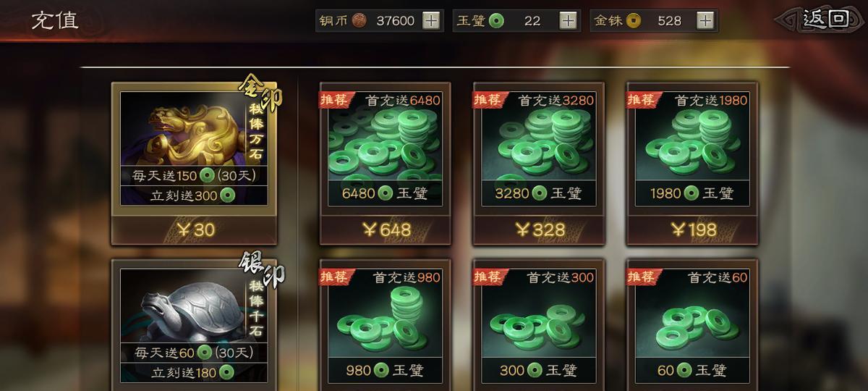Tap the copper coin currency icon
Image resolution: width=868 pixels, height=391 pixels.
359,20
